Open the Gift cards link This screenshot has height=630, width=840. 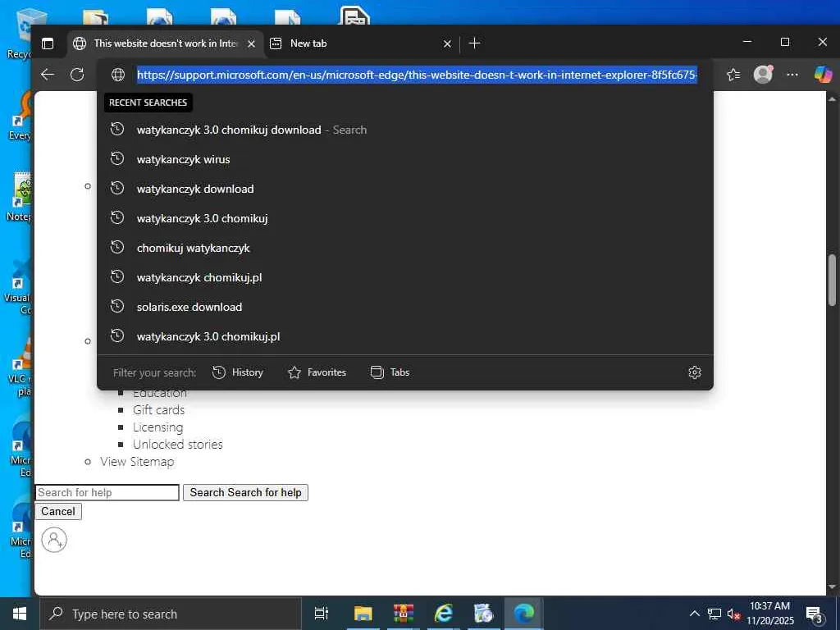[x=158, y=410]
